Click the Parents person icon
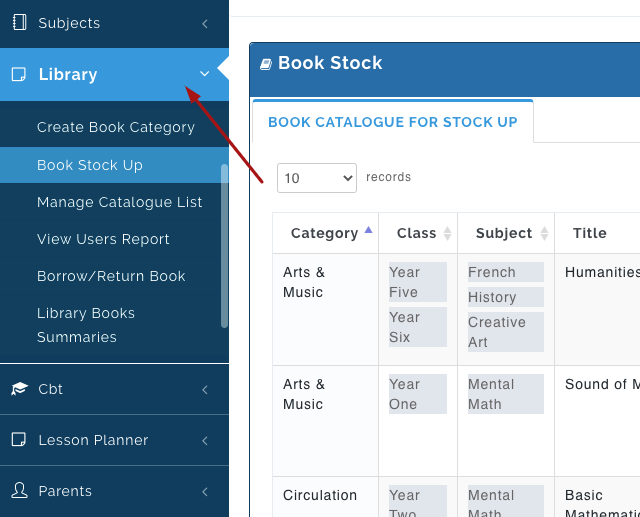Image resolution: width=640 pixels, height=517 pixels. pyautogui.click(x=19, y=490)
